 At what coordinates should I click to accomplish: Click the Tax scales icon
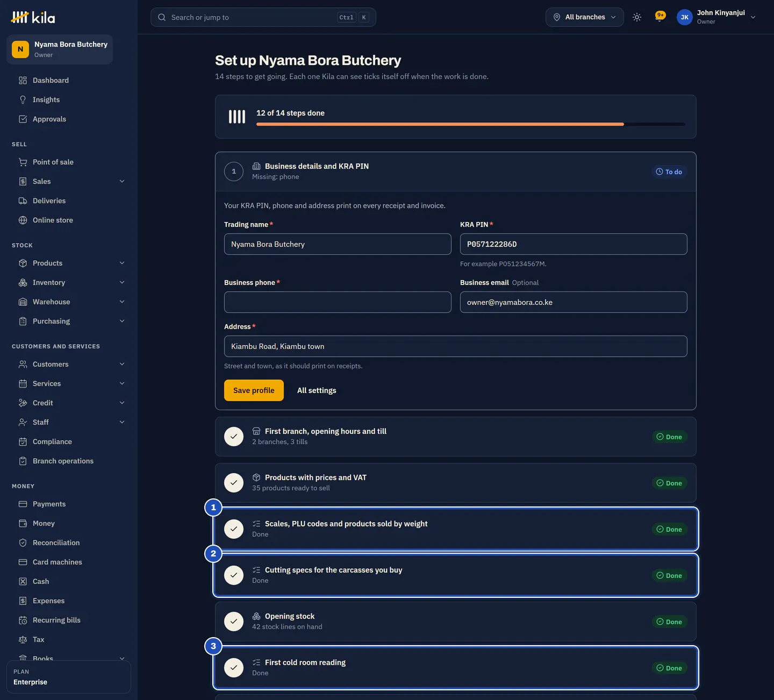coord(23,640)
